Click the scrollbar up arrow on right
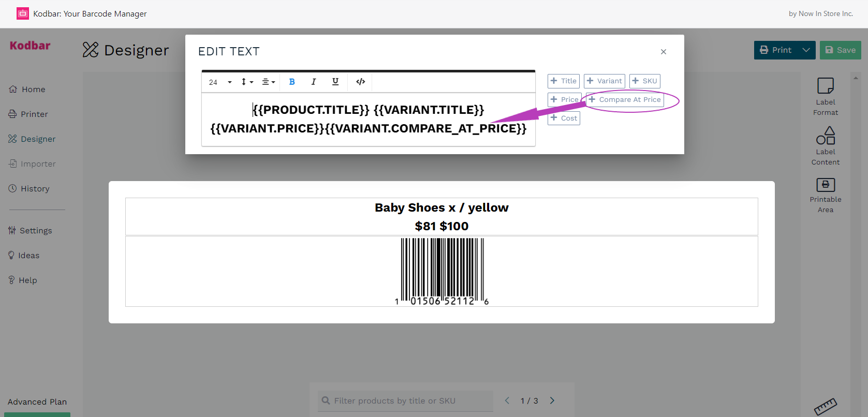Screen dimensions: 868x417 pyautogui.click(x=856, y=78)
